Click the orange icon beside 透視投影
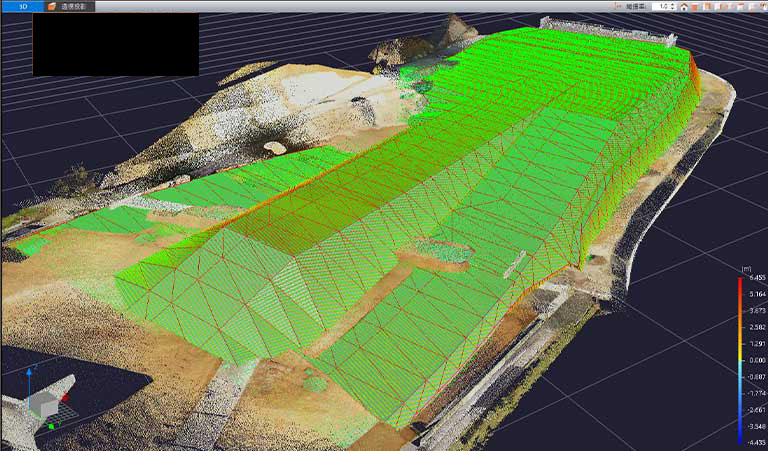The height and width of the screenshot is (451, 768). coord(52,6)
